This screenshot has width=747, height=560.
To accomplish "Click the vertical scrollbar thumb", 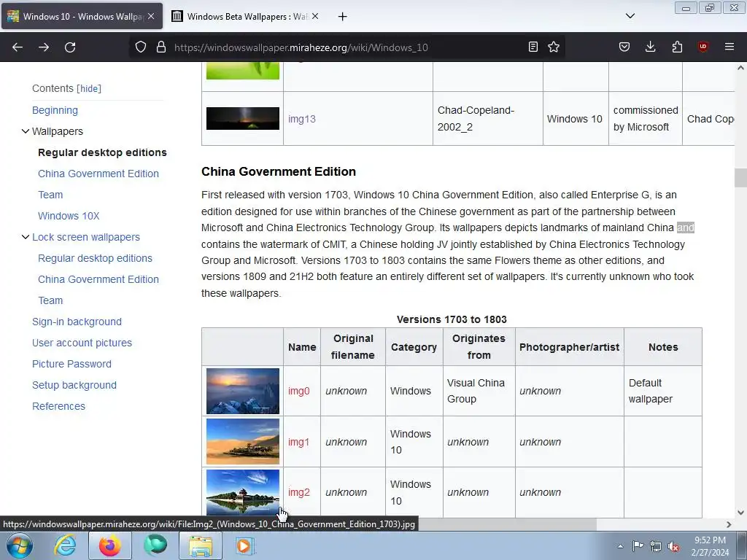I will pos(740,178).
